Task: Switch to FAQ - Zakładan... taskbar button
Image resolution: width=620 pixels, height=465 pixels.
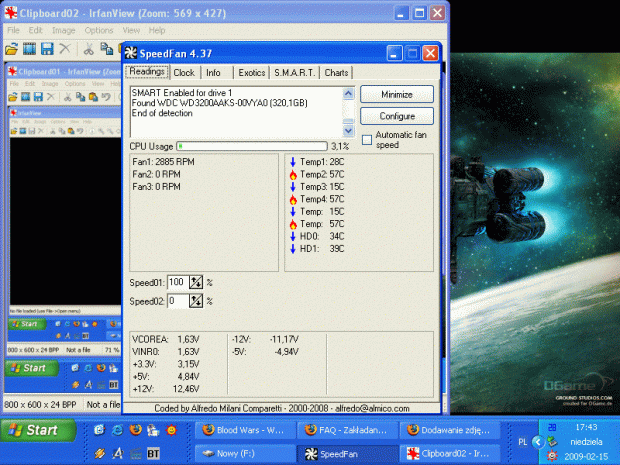Action: tap(347, 430)
